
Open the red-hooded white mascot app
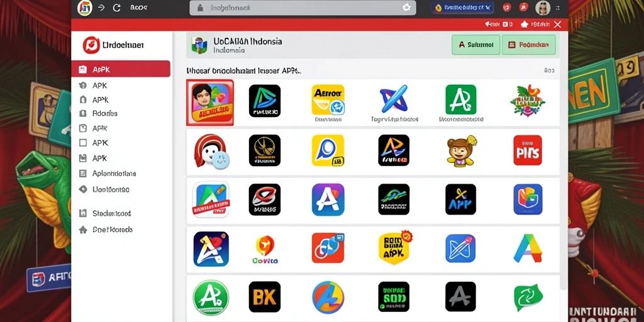211,151
